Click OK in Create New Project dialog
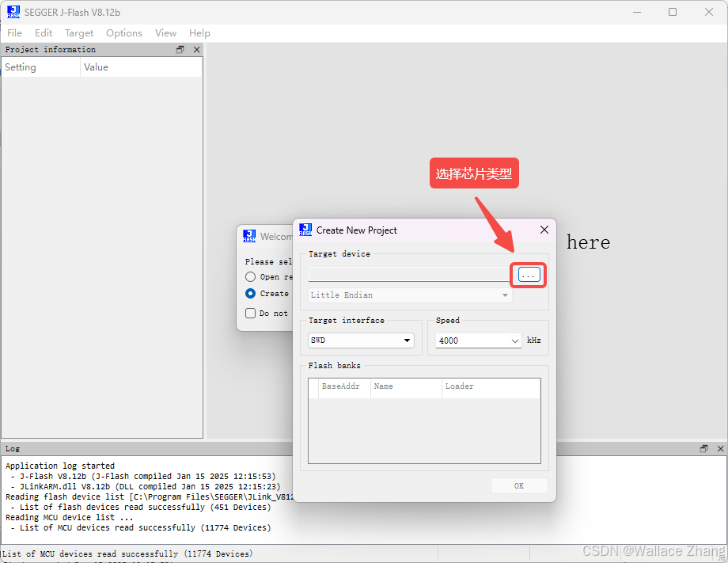 (x=519, y=486)
